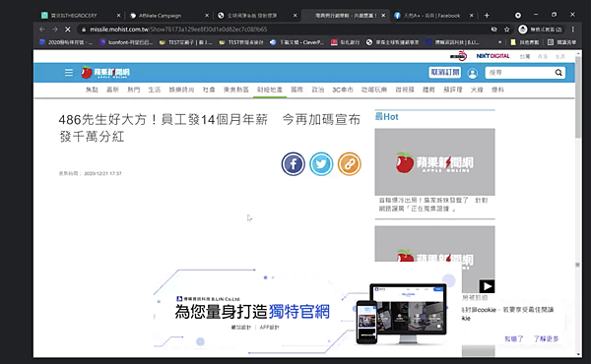Open the 火線 news category
Image resolution: width=591 pixels, height=364 pixels.
tap(477, 90)
